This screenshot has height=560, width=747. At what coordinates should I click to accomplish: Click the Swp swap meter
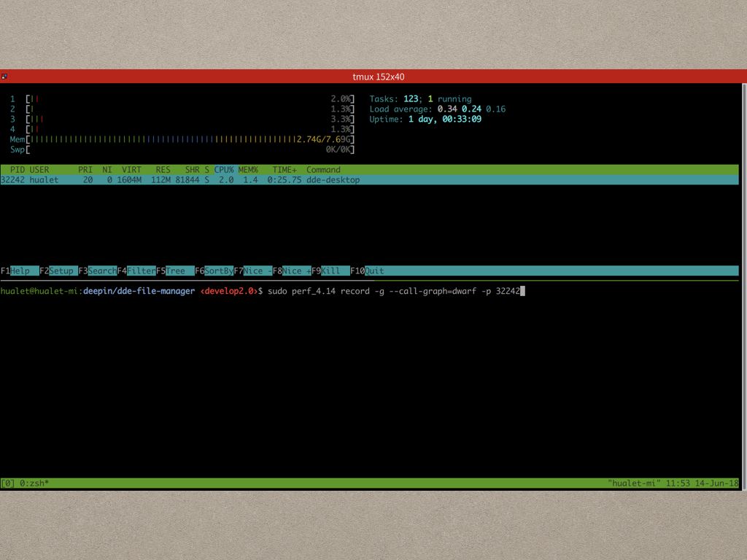pyautogui.click(x=182, y=149)
